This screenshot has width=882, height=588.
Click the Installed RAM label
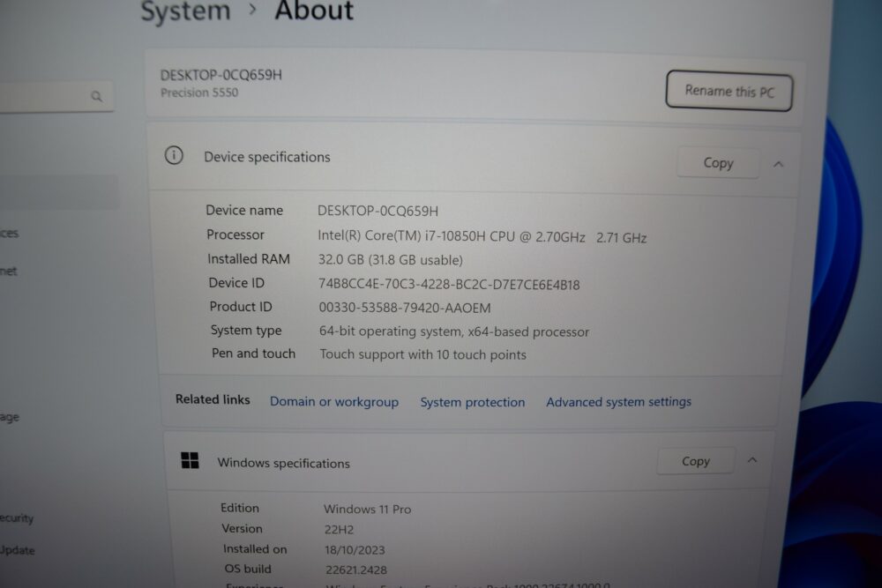click(x=249, y=258)
